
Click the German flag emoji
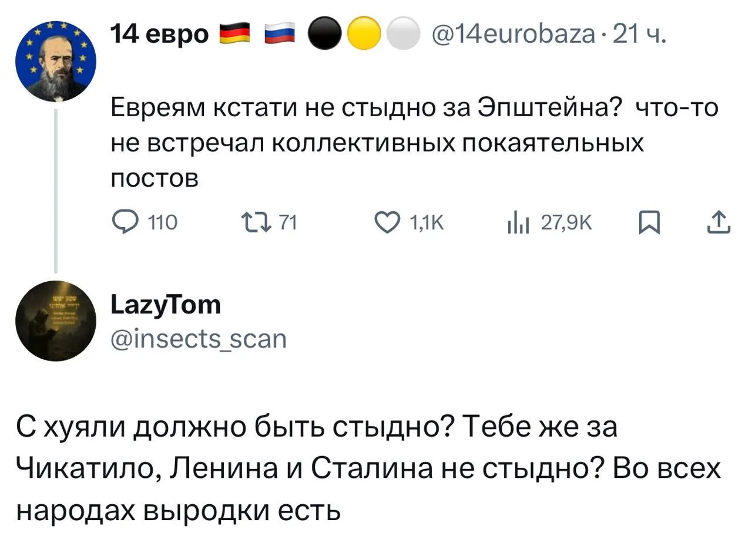(x=234, y=34)
